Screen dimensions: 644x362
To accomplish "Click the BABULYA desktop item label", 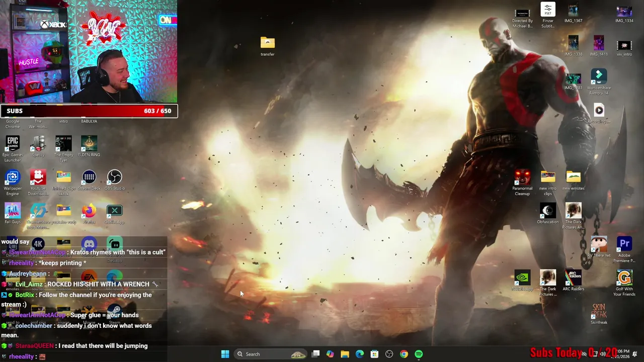I will point(89,121).
